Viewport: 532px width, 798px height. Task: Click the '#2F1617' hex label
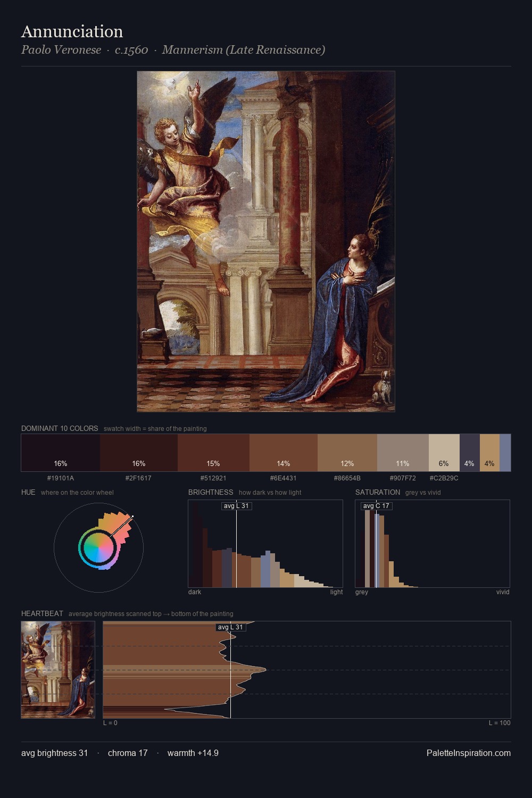(x=138, y=478)
